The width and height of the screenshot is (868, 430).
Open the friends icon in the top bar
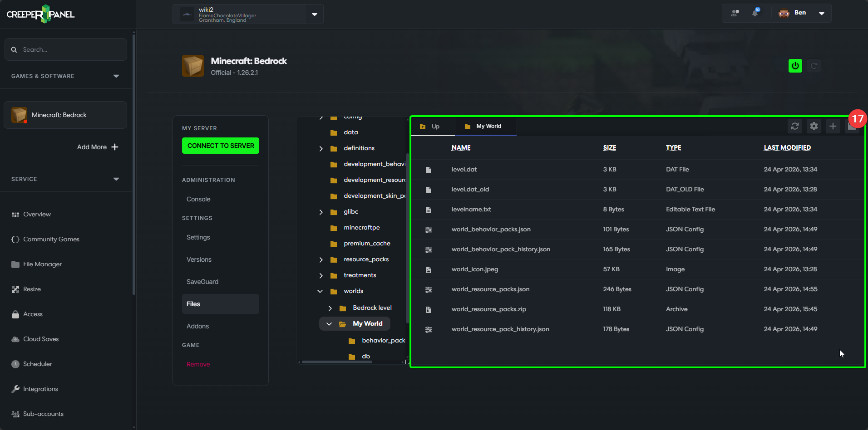[735, 13]
